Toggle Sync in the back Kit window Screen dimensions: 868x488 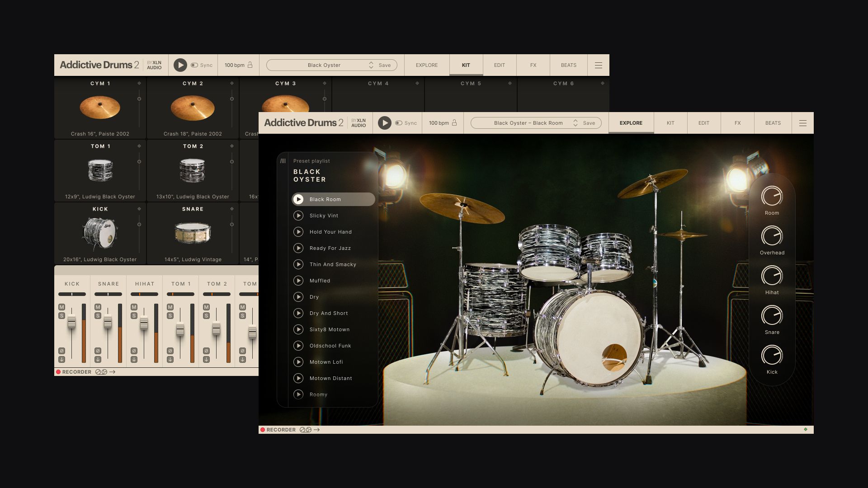194,65
